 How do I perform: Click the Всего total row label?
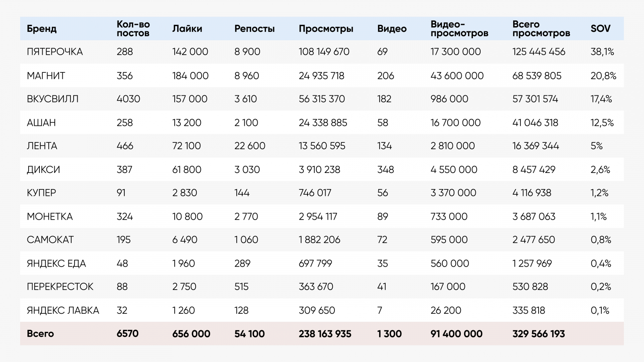click(40, 334)
